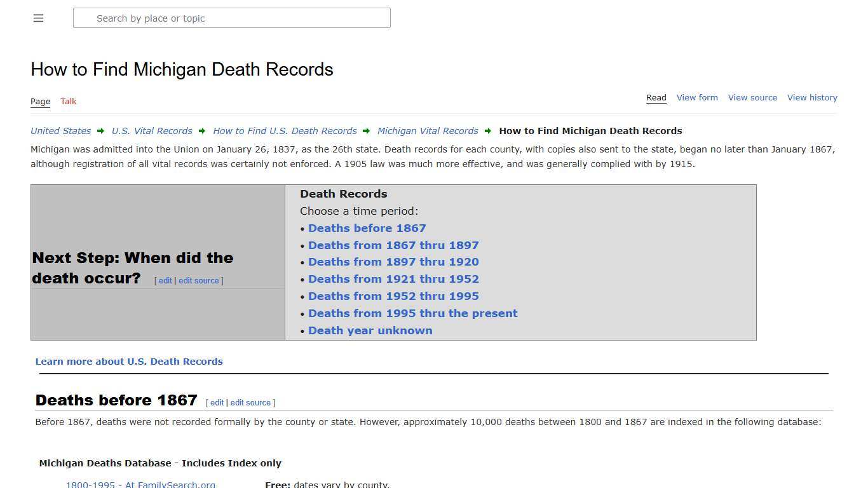The height and width of the screenshot is (488, 868).
Task: Open the View history page
Action: pyautogui.click(x=812, y=97)
